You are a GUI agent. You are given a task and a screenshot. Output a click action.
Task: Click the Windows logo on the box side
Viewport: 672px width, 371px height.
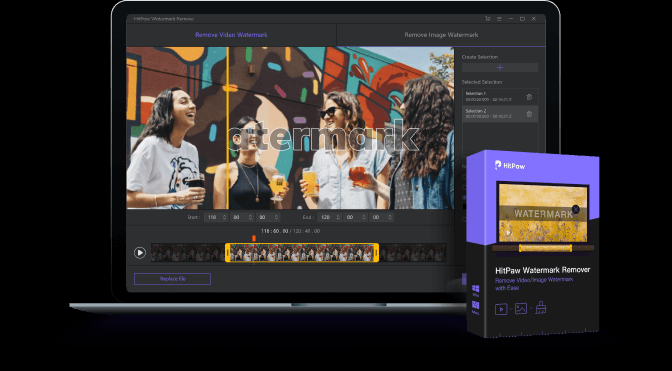point(476,289)
